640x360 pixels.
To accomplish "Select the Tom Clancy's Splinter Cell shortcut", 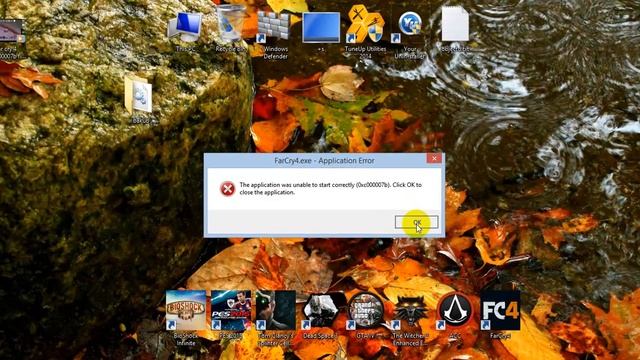I will (x=276, y=318).
